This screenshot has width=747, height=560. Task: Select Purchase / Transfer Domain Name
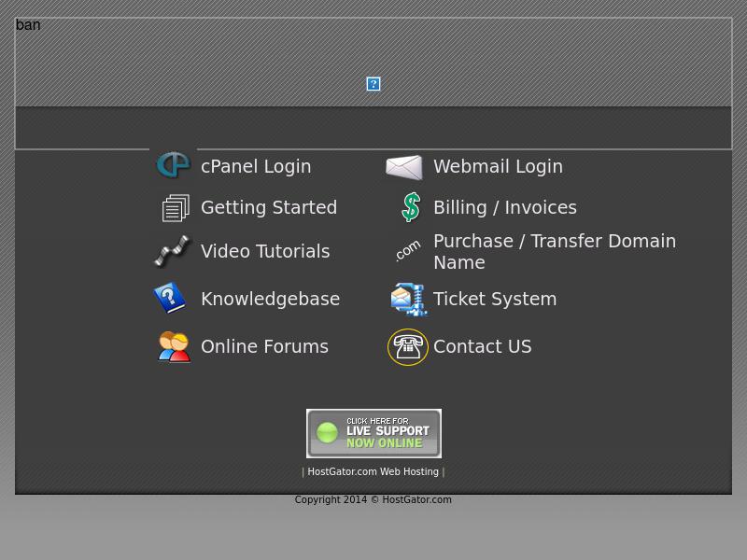(555, 251)
